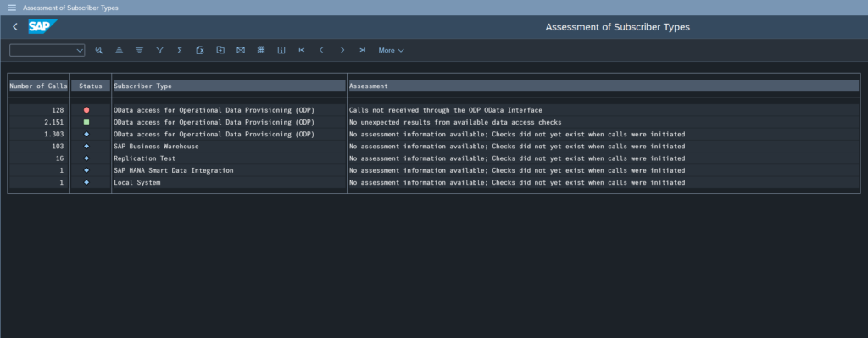Click status diamond for SAP HANA Smart Data Integration
This screenshot has height=338, width=868.
[86, 170]
